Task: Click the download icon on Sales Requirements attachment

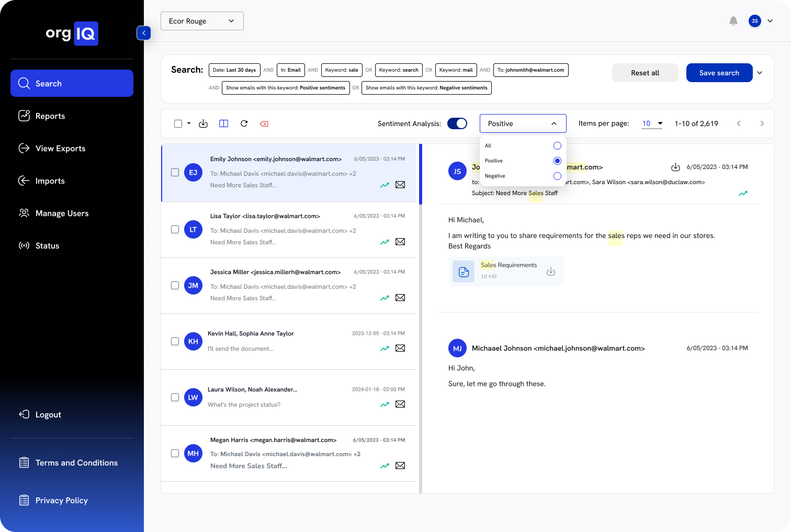Action: (550, 271)
